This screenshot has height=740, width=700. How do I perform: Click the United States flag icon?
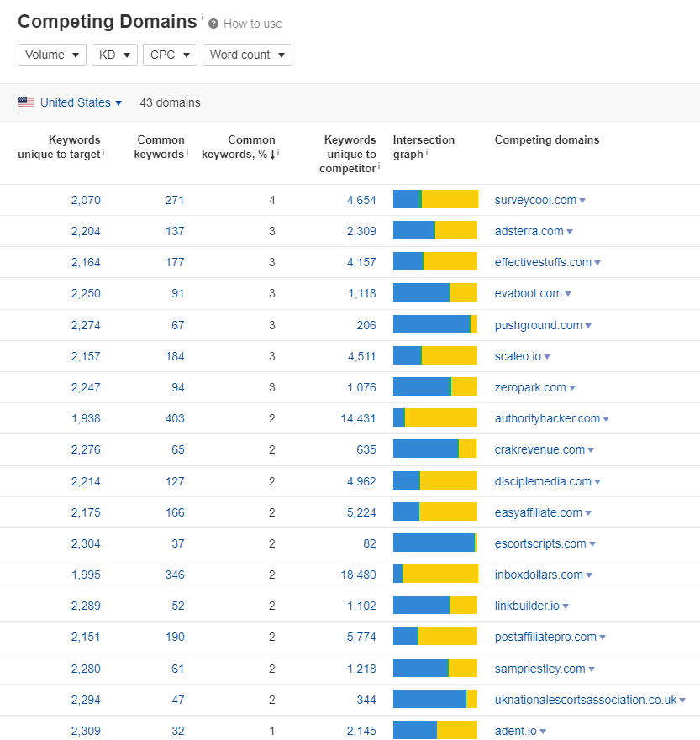point(25,102)
